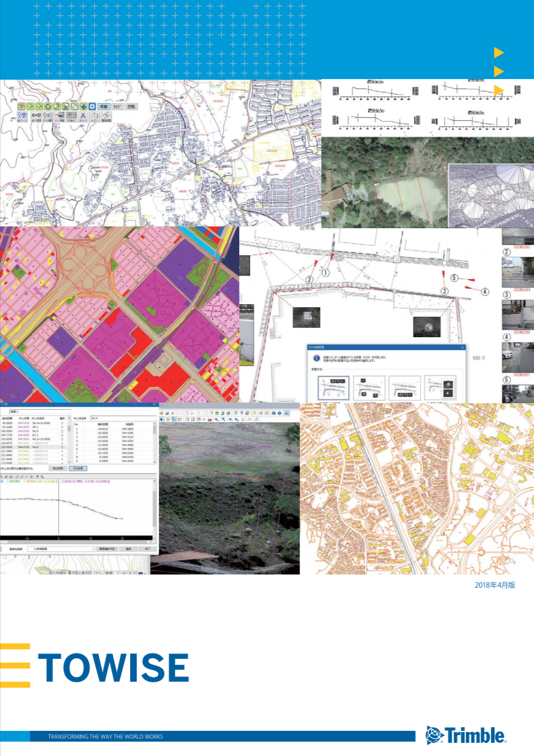Click marker ③ on the site drawing
Image resolution: width=534 pixels, height=756 pixels.
(445, 290)
